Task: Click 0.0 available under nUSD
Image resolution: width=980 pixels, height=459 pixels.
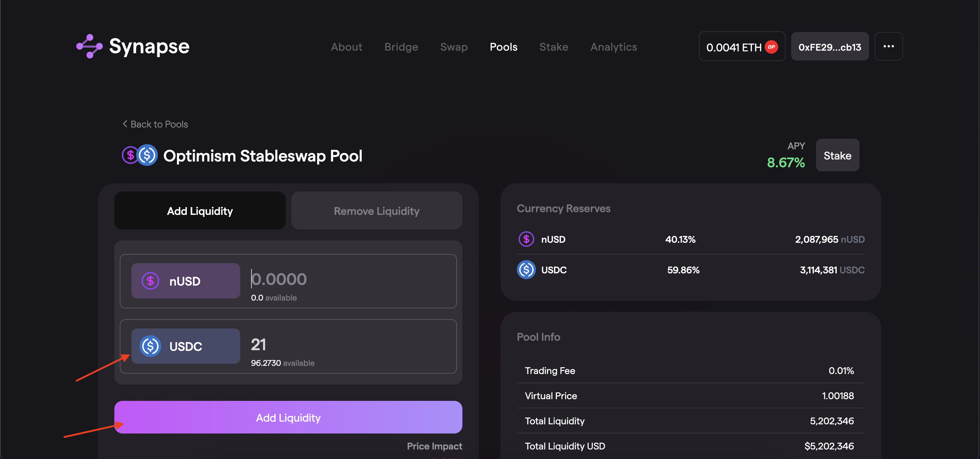Action: coord(274,297)
